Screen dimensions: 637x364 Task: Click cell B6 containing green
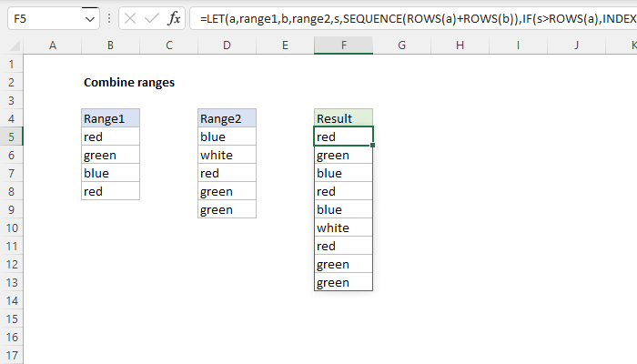pos(110,156)
